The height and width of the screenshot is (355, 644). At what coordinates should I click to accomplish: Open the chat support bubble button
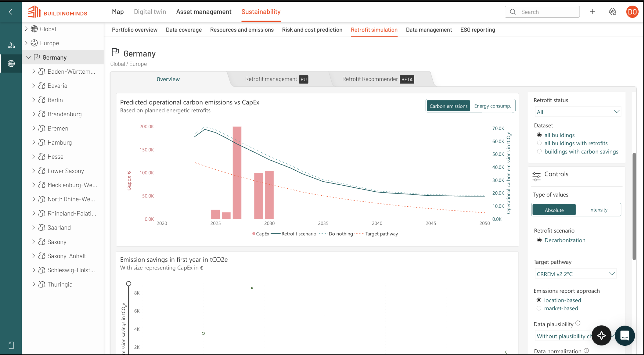625,335
